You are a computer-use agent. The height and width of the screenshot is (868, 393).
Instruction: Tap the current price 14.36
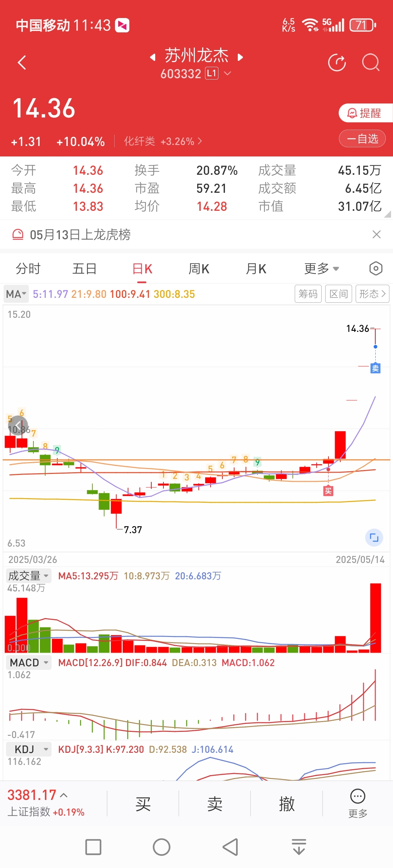click(x=44, y=109)
